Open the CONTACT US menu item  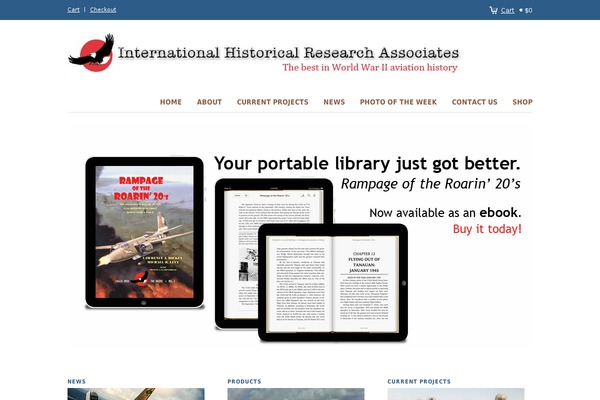click(x=474, y=102)
